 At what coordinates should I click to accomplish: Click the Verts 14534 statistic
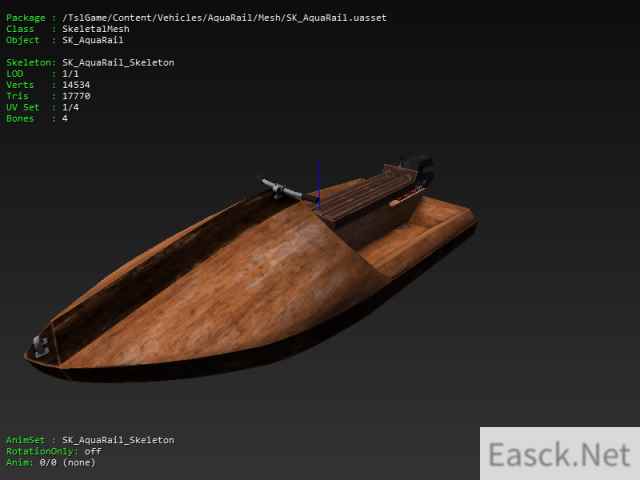pos(49,85)
